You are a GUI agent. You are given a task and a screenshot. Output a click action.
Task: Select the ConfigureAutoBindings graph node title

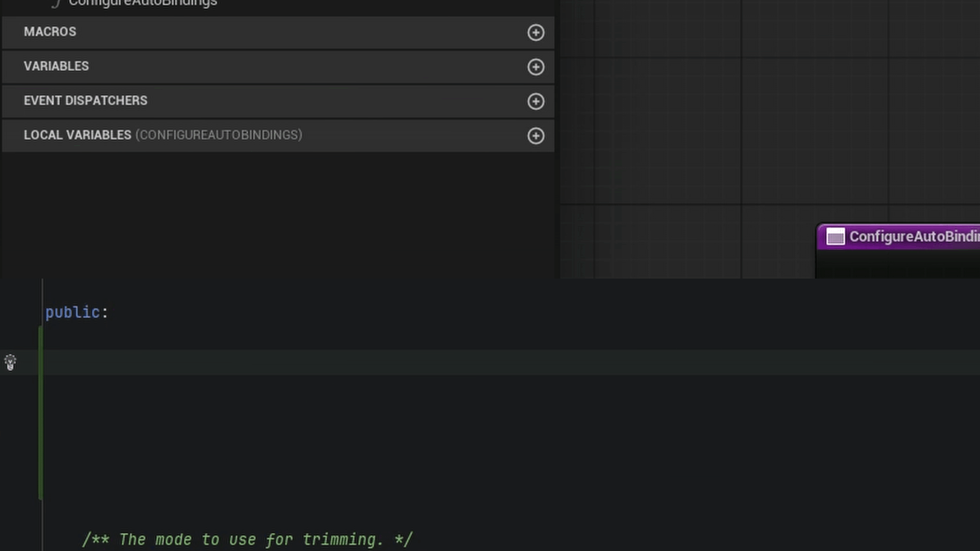pos(914,237)
